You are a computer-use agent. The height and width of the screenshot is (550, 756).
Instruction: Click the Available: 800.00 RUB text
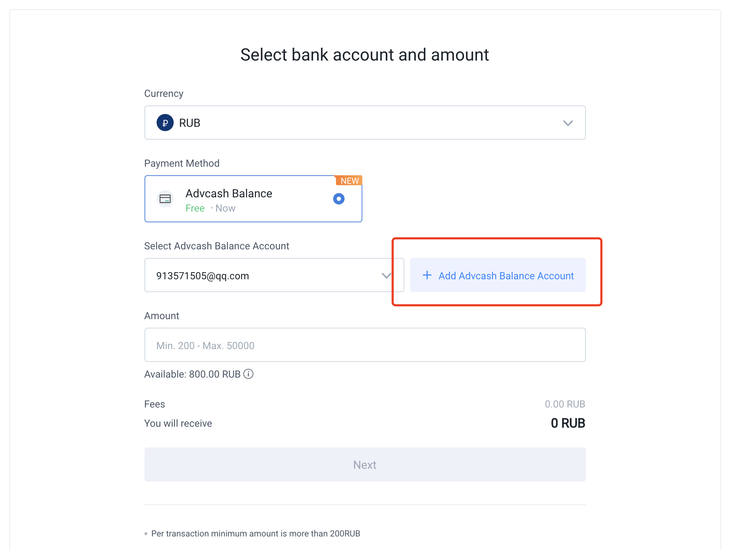click(x=193, y=374)
